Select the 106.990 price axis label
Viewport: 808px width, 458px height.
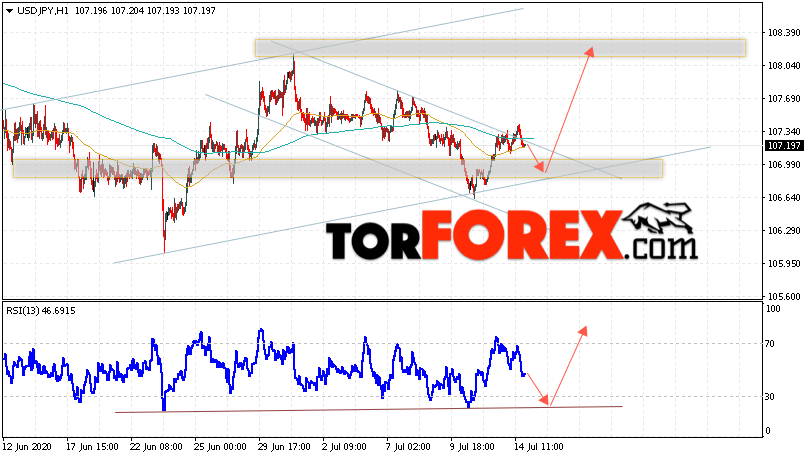pyautogui.click(x=784, y=164)
